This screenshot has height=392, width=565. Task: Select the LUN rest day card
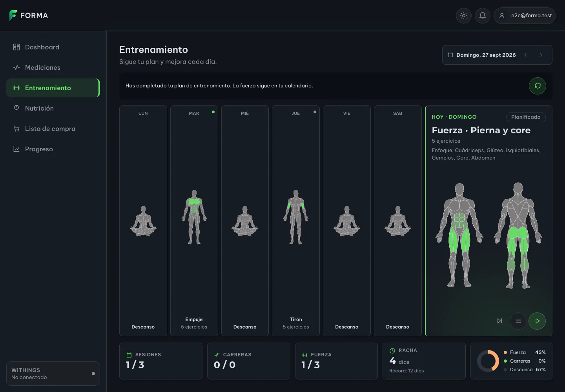(143, 221)
